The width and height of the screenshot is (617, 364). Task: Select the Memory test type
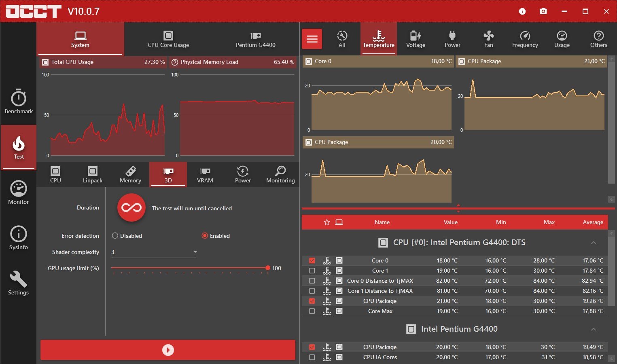point(130,174)
